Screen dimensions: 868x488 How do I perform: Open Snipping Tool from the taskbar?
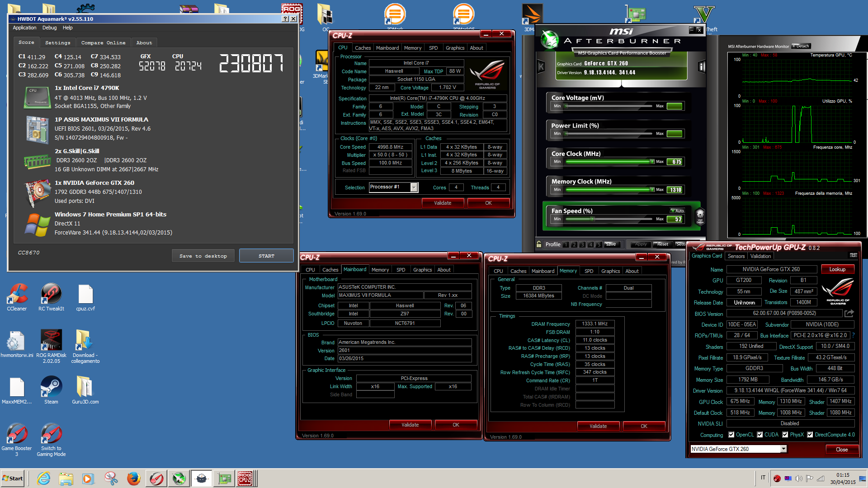click(x=111, y=479)
